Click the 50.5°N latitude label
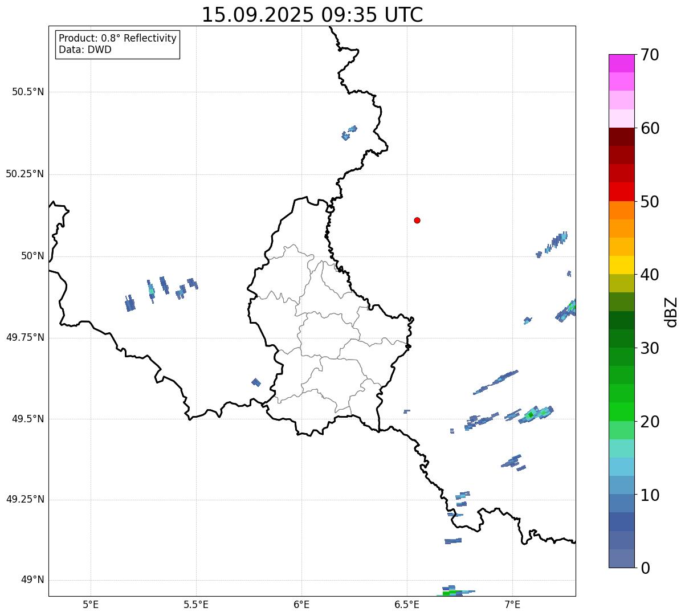 (28, 92)
